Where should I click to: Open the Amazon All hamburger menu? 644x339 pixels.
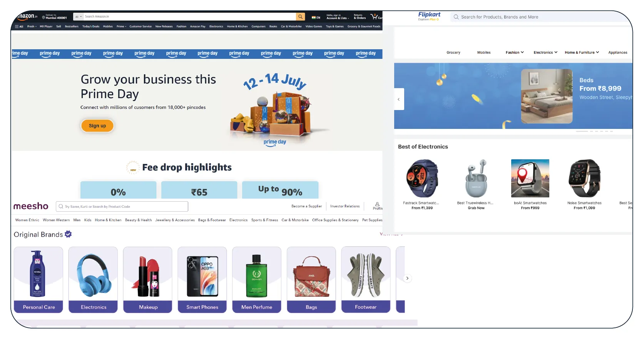coord(19,27)
